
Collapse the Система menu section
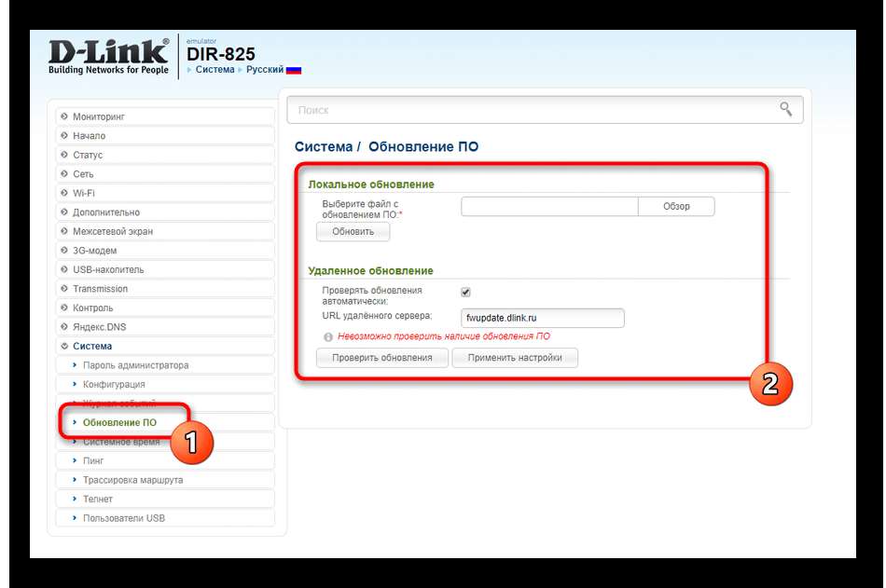tap(165, 347)
